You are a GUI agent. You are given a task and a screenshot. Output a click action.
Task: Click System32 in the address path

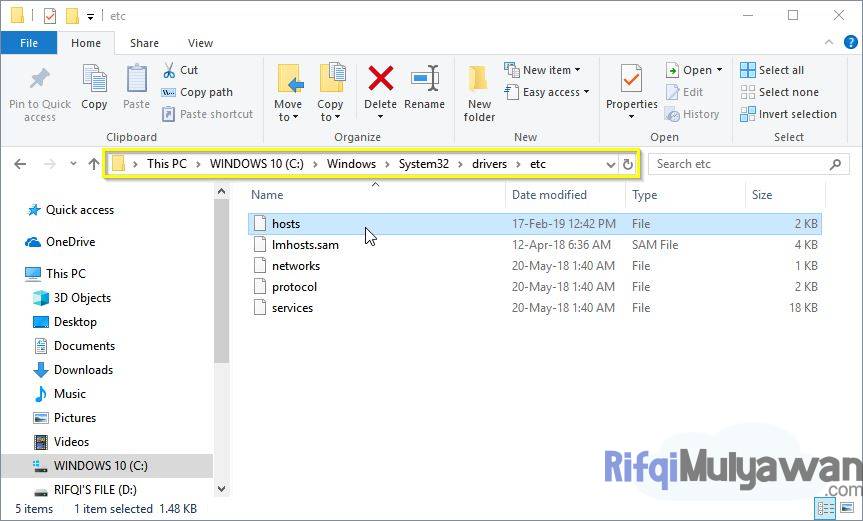click(424, 164)
